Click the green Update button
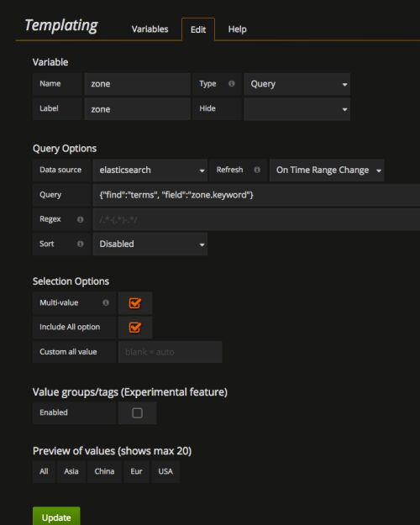This screenshot has height=525, width=420. [x=56, y=517]
